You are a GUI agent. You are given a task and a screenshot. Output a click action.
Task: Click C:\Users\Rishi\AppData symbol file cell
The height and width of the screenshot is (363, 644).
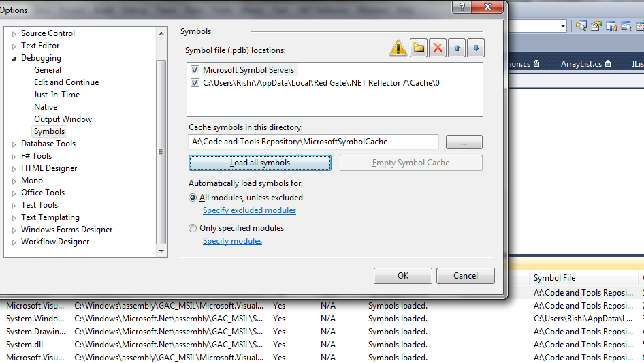583,319
